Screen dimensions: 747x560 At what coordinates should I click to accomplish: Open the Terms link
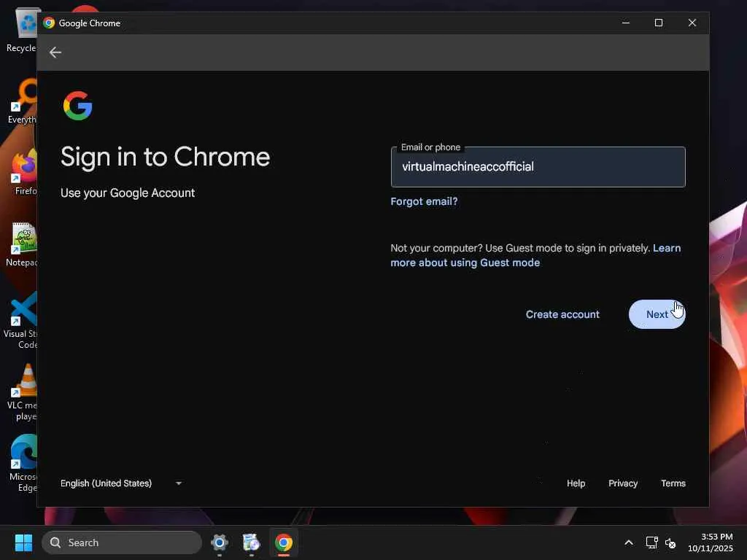click(673, 483)
